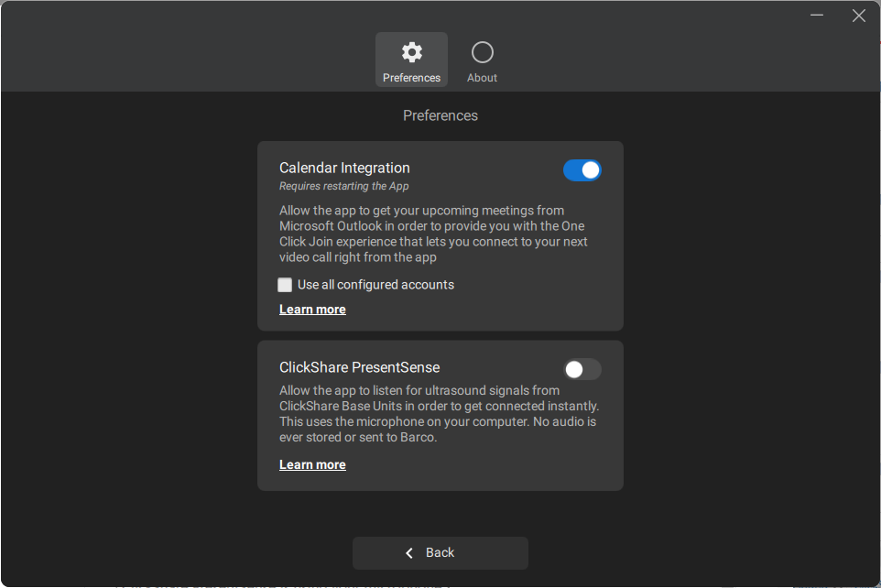The image size is (881, 588).
Task: Click the ultrasound signals description paragraph
Action: 439,414
